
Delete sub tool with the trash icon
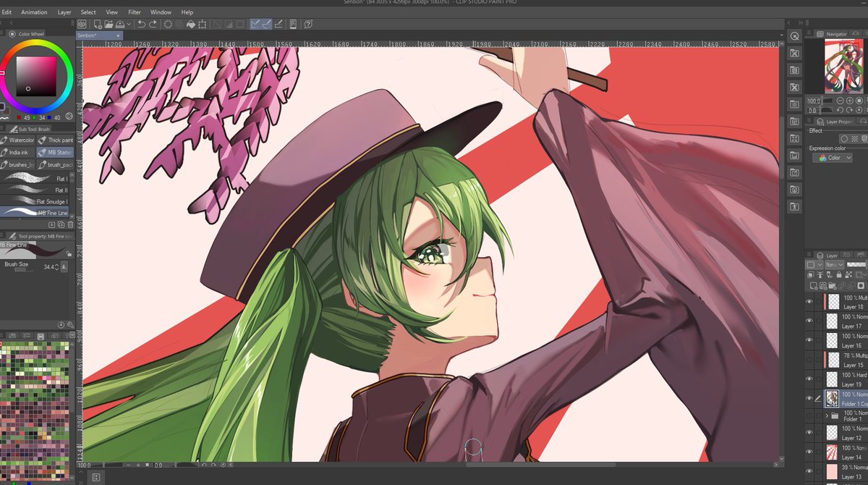pyautogui.click(x=70, y=224)
